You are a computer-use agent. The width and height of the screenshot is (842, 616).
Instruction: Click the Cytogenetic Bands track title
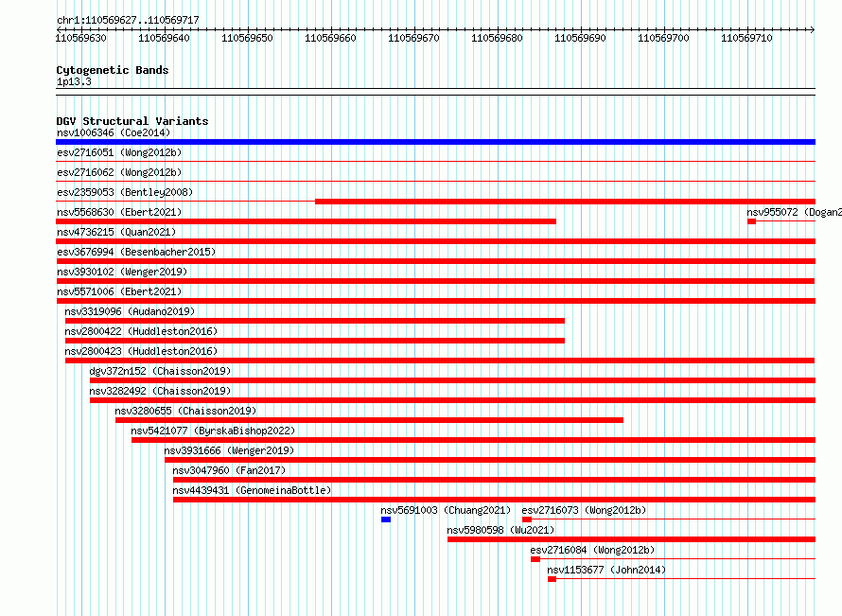coord(113,70)
